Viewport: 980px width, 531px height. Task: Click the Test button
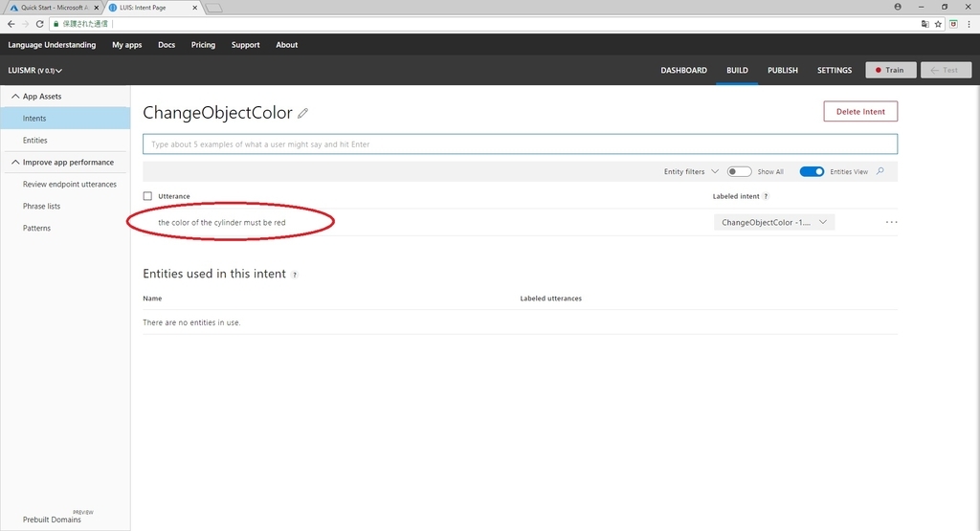pos(946,70)
